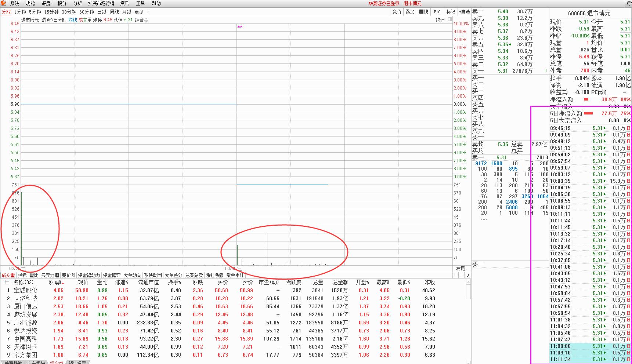
Task: Select the 资金驱动力 indicator tab
Action: [89, 275]
